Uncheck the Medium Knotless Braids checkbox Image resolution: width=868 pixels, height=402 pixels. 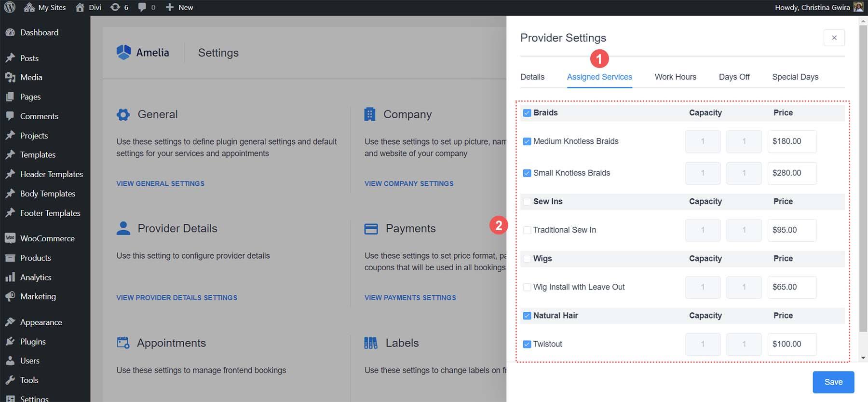pos(527,141)
